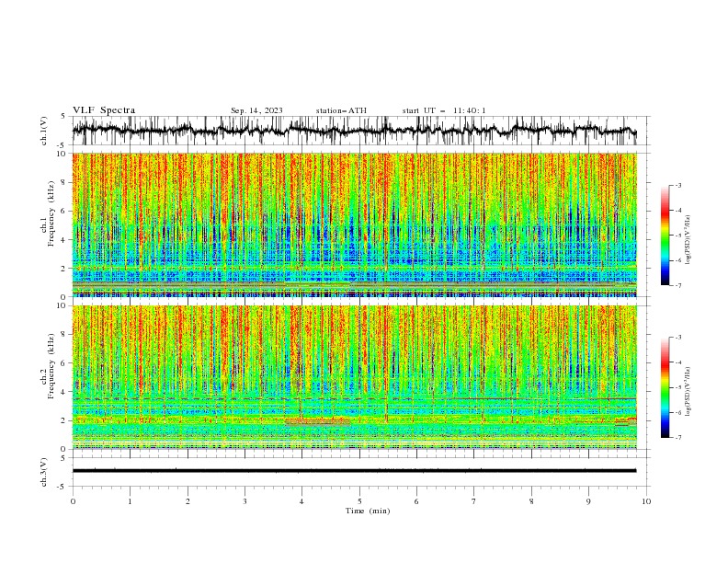This screenshot has width=728, height=563.
Task: Click time axis tick label "7"
Action: tap(474, 501)
